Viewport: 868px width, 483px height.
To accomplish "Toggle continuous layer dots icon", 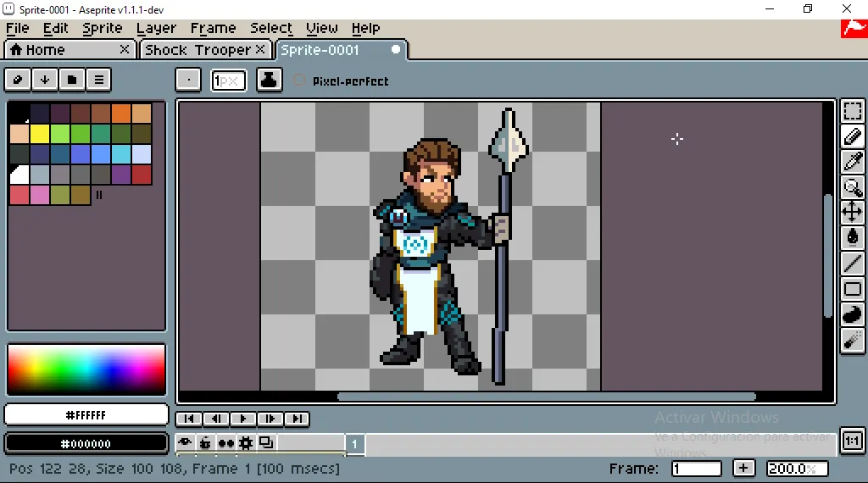I will [x=225, y=442].
